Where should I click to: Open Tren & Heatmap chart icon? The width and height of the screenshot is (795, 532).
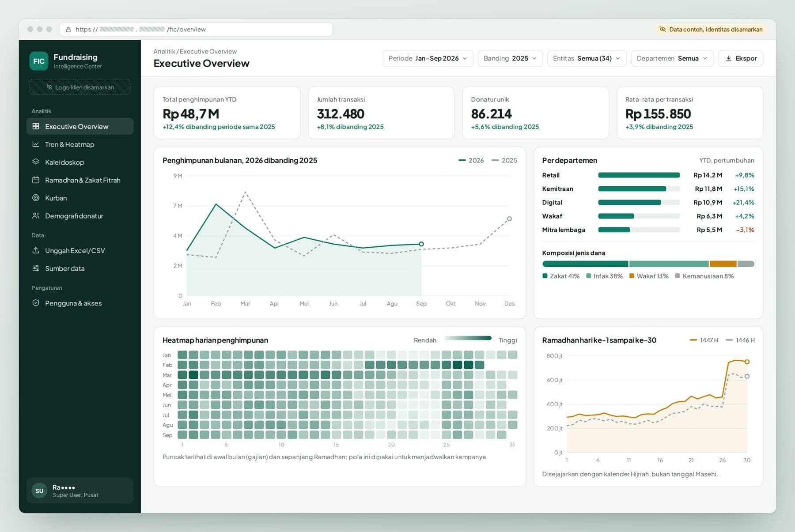tap(36, 144)
